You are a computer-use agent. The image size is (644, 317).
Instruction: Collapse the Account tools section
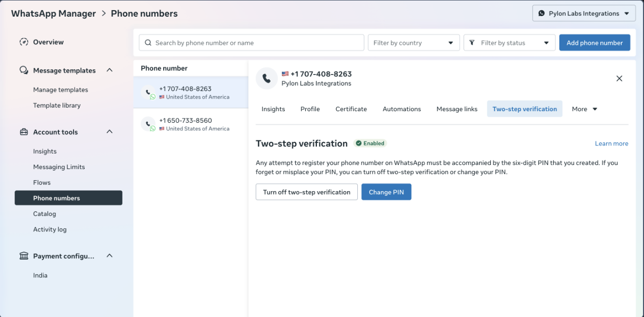110,132
